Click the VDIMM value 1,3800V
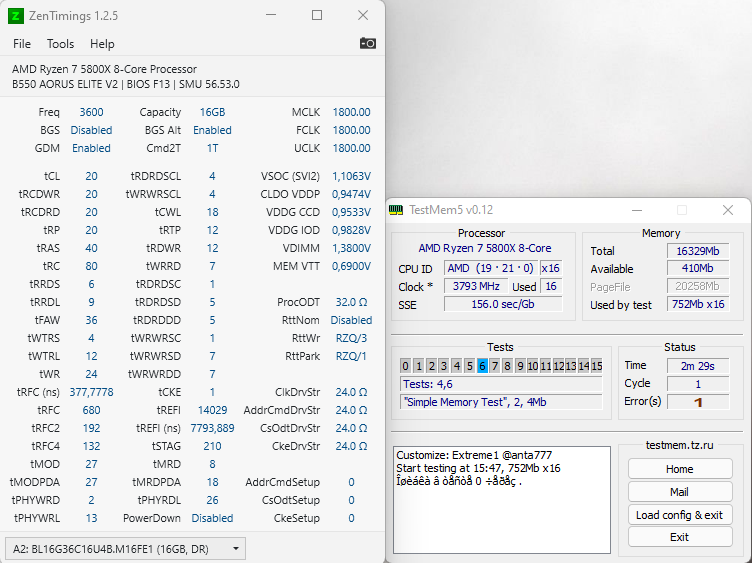Screen dimensions: 752x563 pos(352,248)
